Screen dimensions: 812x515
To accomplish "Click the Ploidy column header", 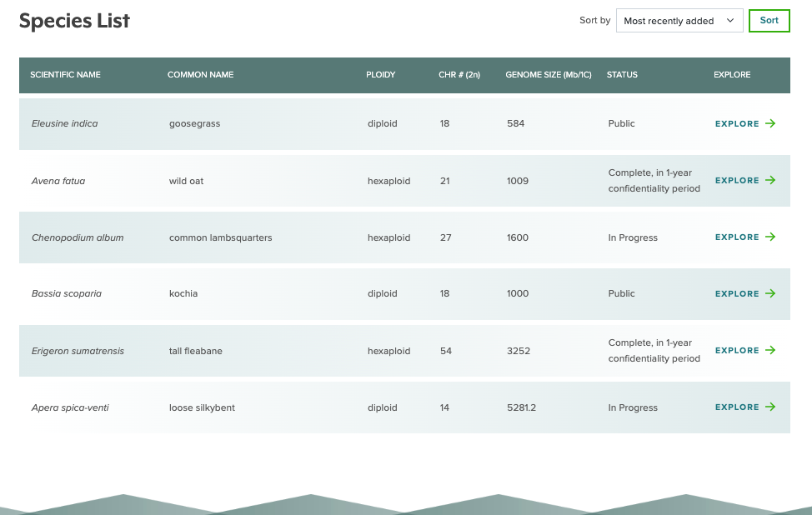I will pos(380,75).
